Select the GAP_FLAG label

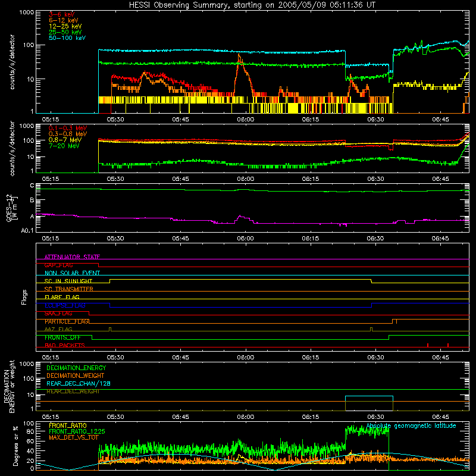(x=58, y=265)
